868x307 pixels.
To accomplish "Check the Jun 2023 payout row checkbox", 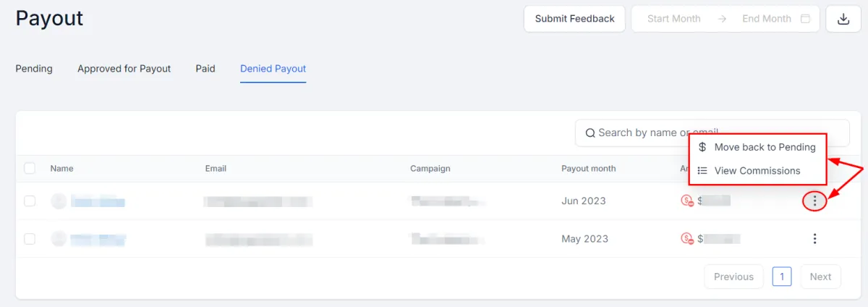I will point(30,201).
